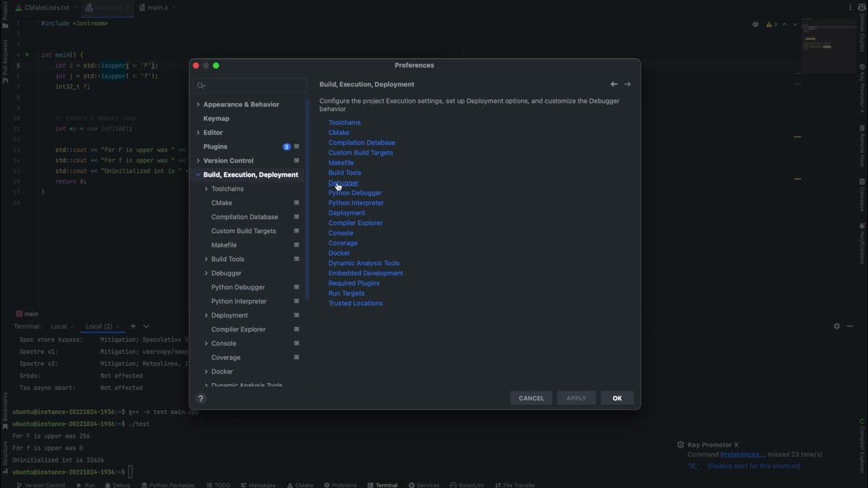Click the warnings indicator in the editor

tap(772, 24)
